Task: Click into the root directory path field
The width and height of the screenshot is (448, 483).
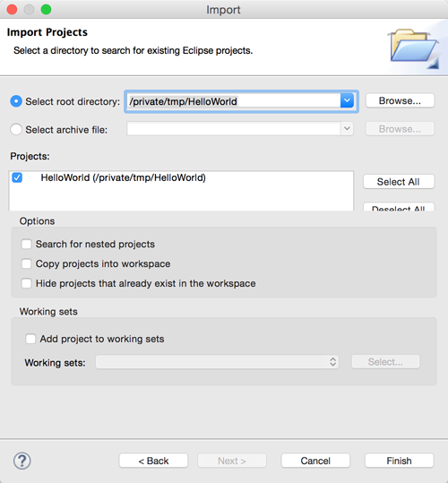Action: coord(234,101)
